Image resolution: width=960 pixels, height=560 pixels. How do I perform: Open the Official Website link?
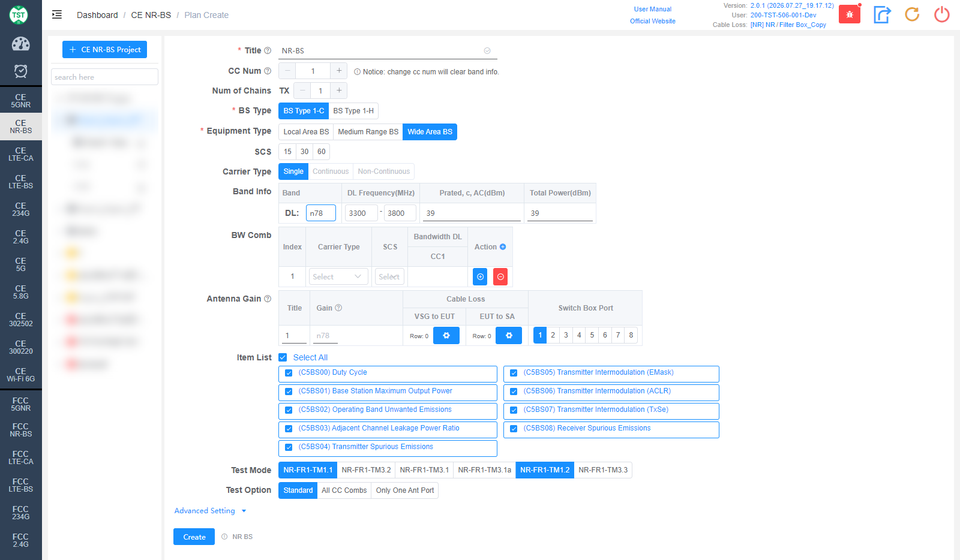(x=653, y=21)
